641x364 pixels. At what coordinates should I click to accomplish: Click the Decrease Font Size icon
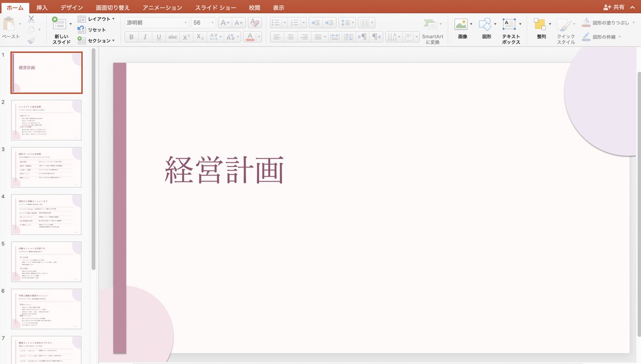(238, 23)
